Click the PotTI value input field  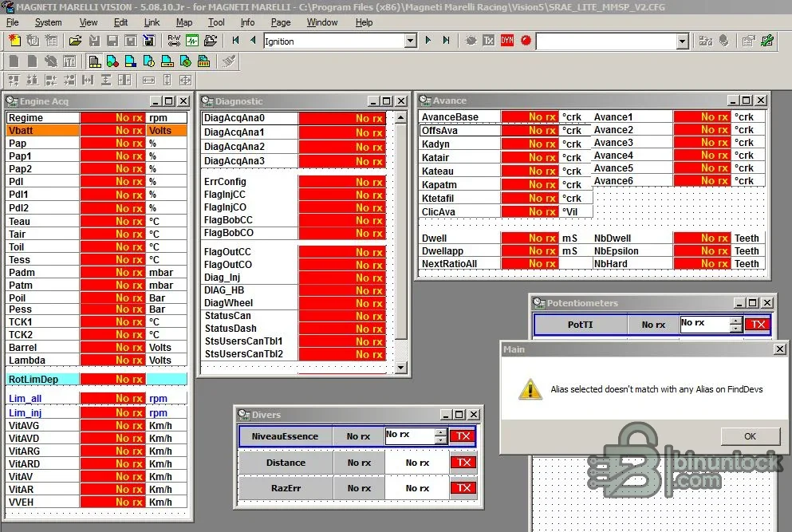tap(705, 325)
